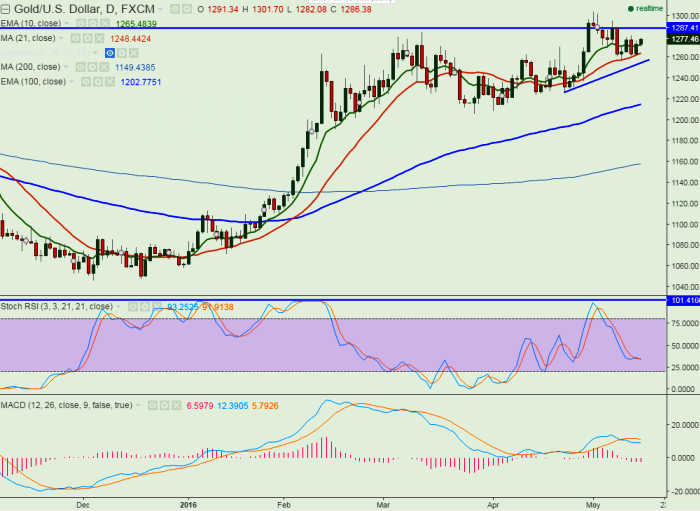
Task: Open Gold/U.S. Dollar symbol title dropdown arrow
Action: [161, 9]
